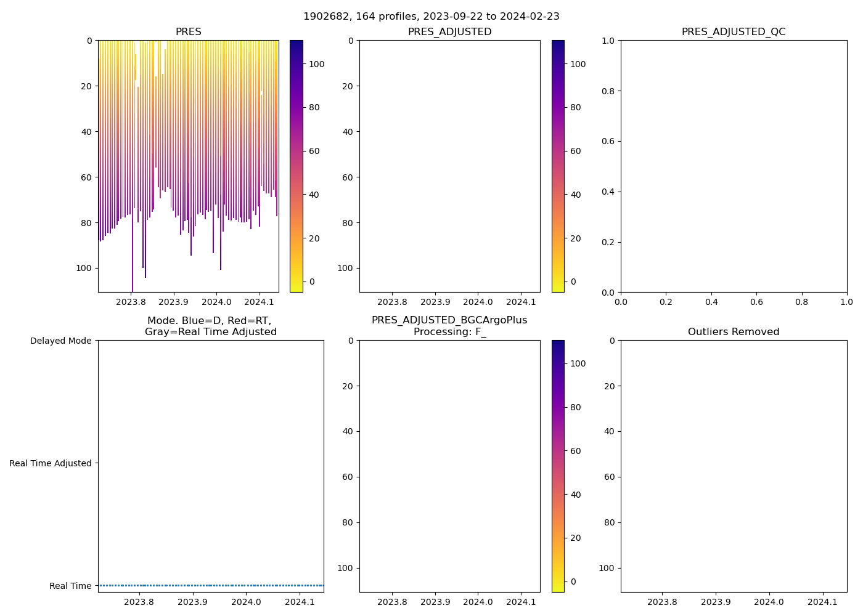Viewport: 863px width, 616px height.
Task: Click the 2023.9 tick under the Mode plot
Action: pos(193,602)
